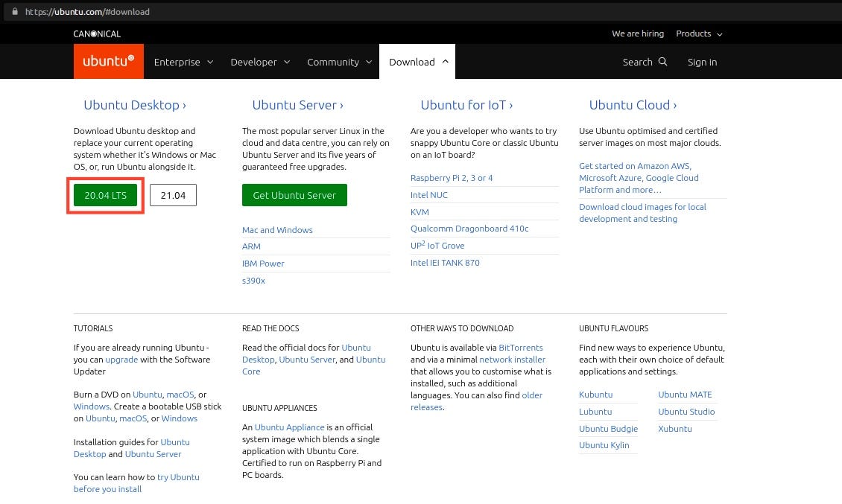Click the older releases link
842x504 pixels.
[477, 401]
